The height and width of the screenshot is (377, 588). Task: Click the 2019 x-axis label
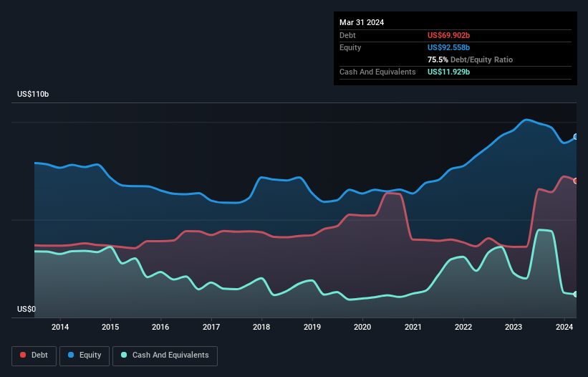[x=312, y=327]
